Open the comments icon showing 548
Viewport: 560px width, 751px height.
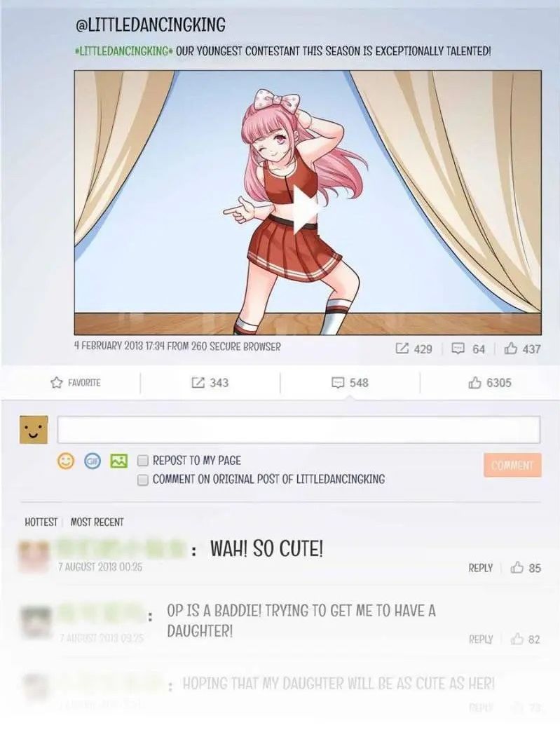[x=338, y=382]
